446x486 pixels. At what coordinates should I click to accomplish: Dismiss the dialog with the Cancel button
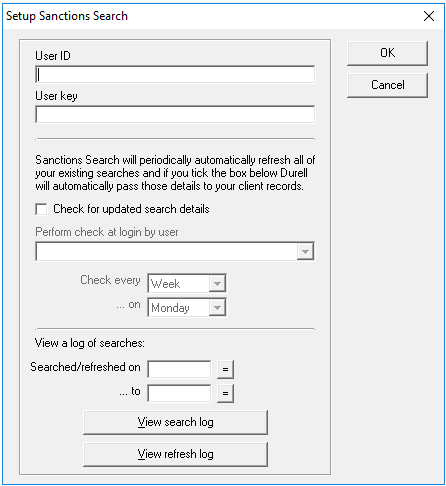click(x=387, y=85)
